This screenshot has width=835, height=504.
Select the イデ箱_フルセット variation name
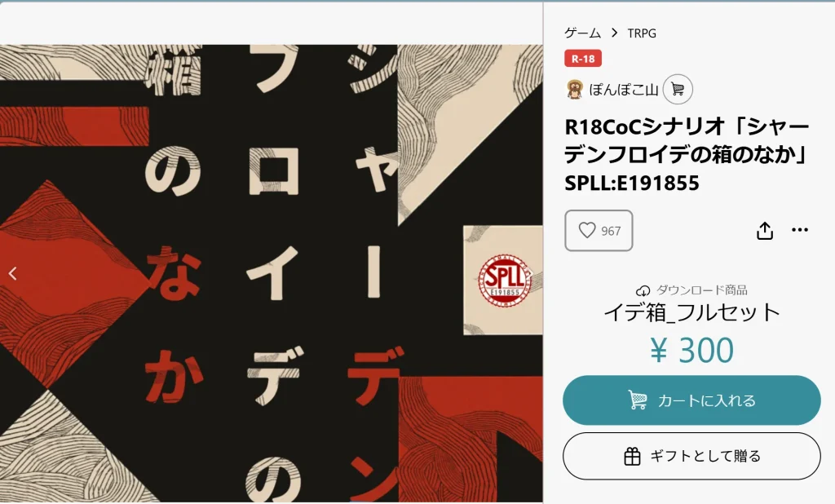[691, 312]
